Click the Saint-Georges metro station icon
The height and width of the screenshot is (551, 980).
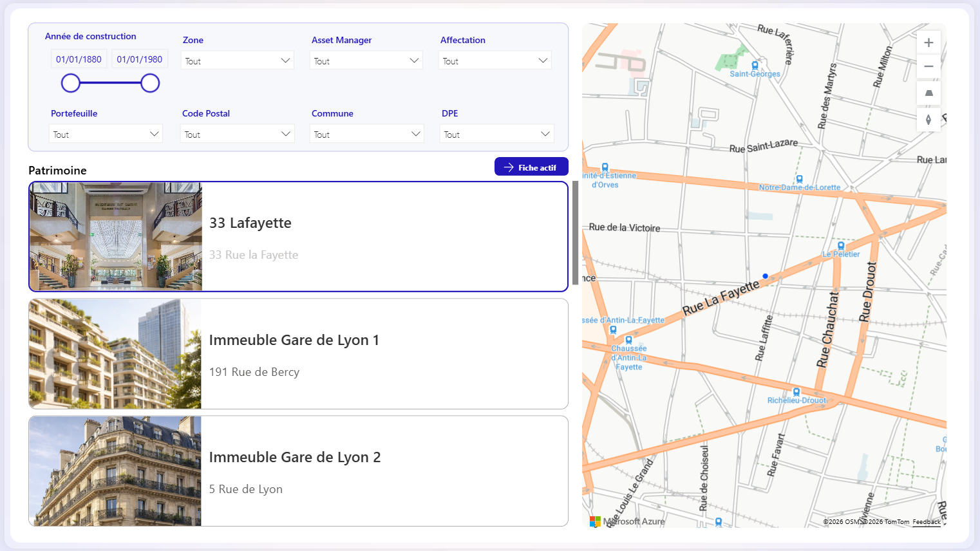(755, 66)
